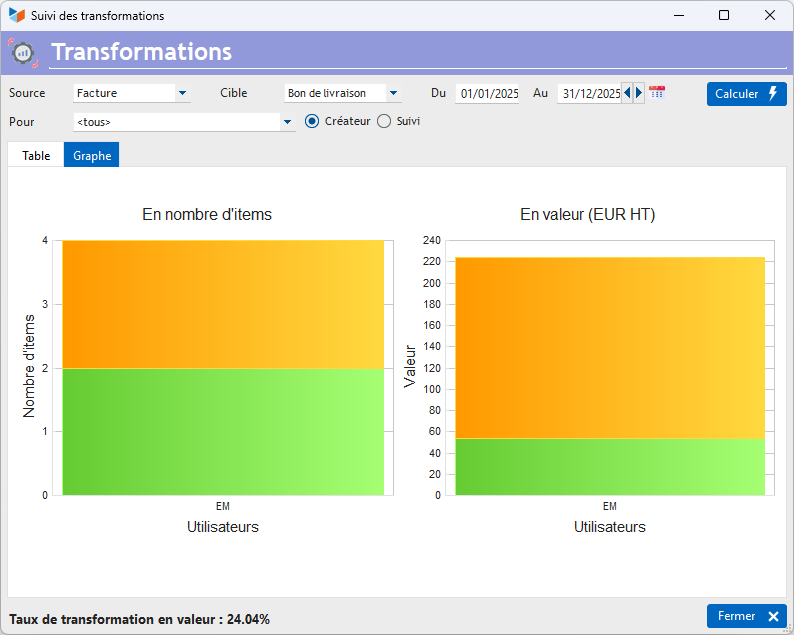Image resolution: width=794 pixels, height=635 pixels.
Task: Click the orange bar in the items chart
Action: 223,304
